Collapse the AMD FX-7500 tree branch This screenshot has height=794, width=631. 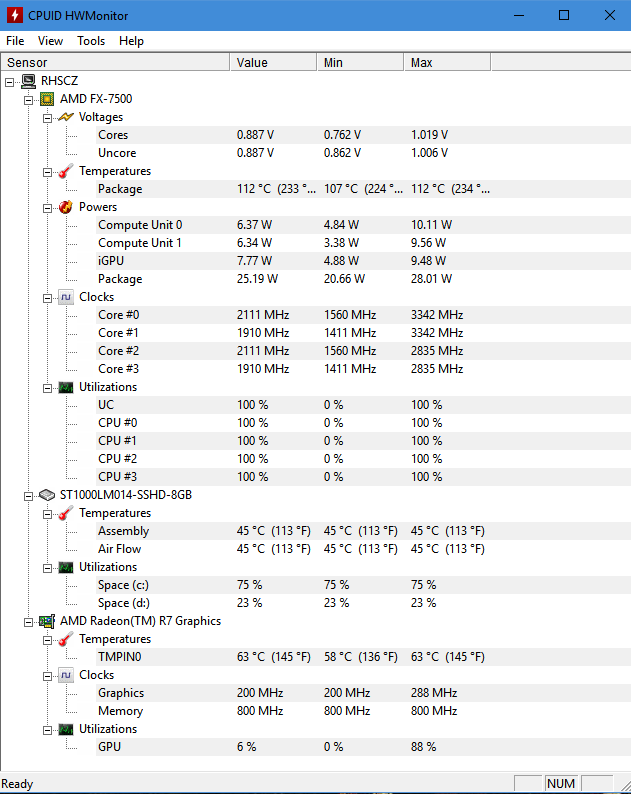click(x=29, y=99)
